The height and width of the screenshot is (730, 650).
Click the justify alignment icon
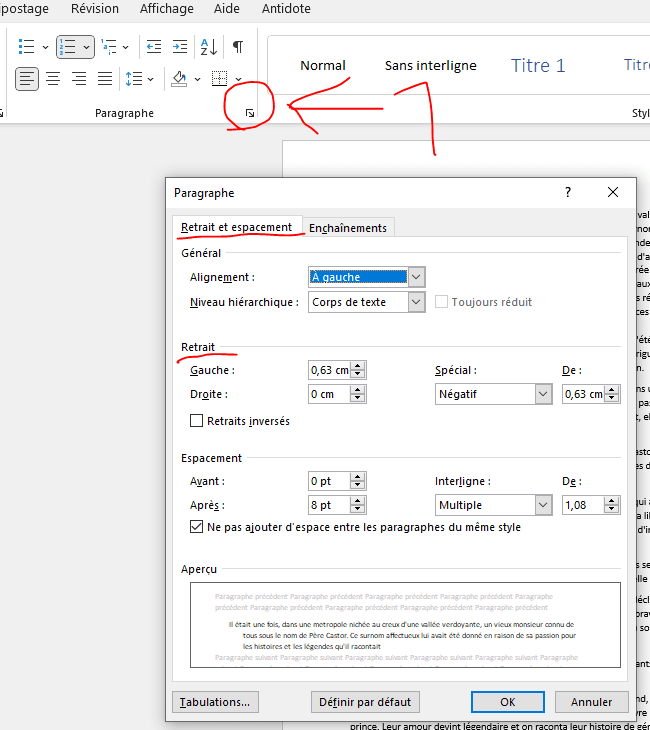(105, 79)
